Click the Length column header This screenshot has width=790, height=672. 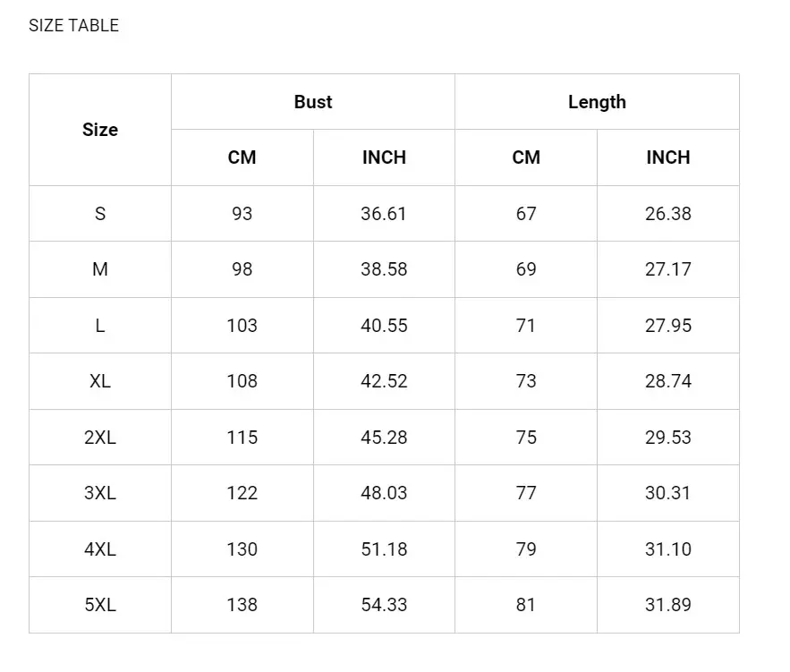597,102
